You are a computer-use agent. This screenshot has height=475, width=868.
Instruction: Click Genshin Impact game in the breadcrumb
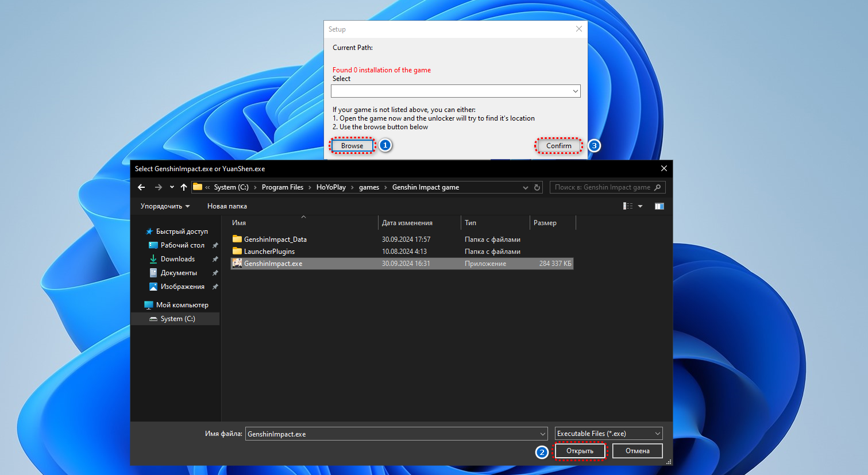426,187
